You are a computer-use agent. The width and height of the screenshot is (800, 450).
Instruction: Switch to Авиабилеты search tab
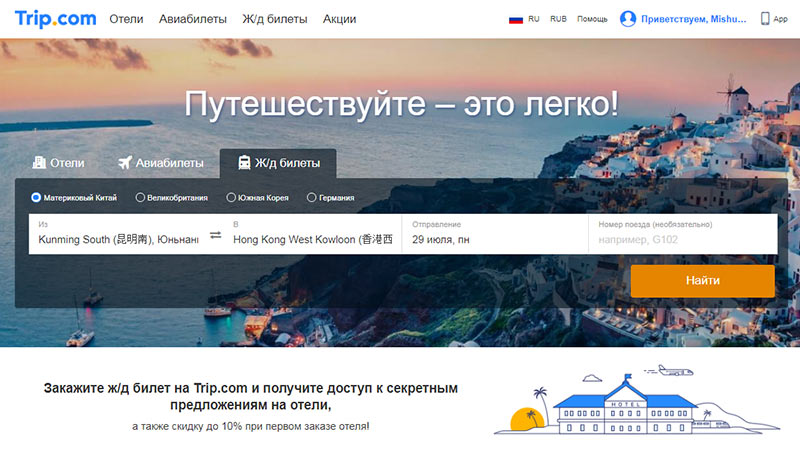point(161,163)
